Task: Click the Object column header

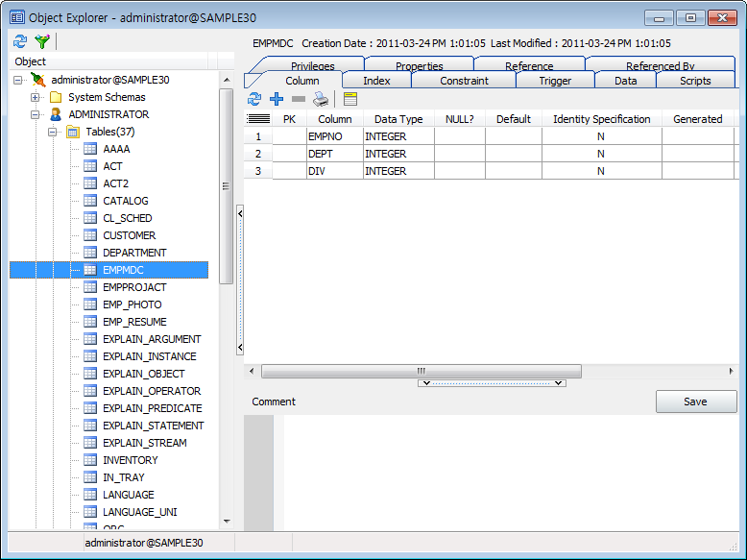Action: coord(108,61)
